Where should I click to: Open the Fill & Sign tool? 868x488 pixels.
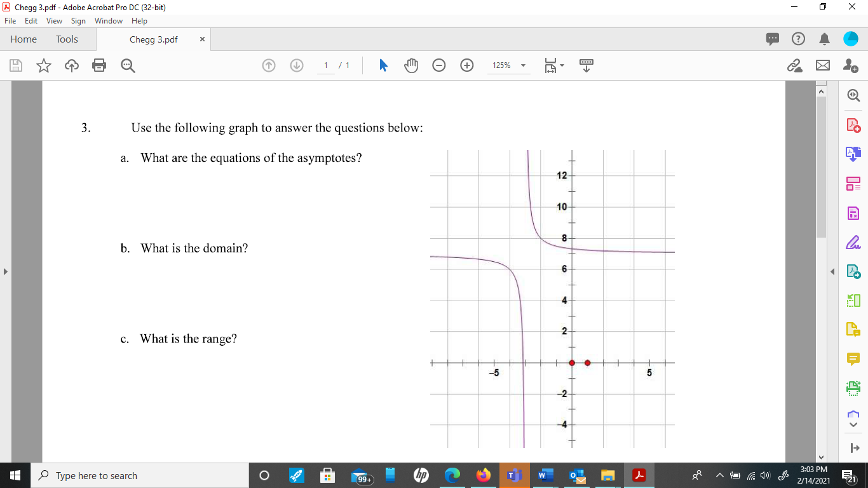[x=853, y=241]
